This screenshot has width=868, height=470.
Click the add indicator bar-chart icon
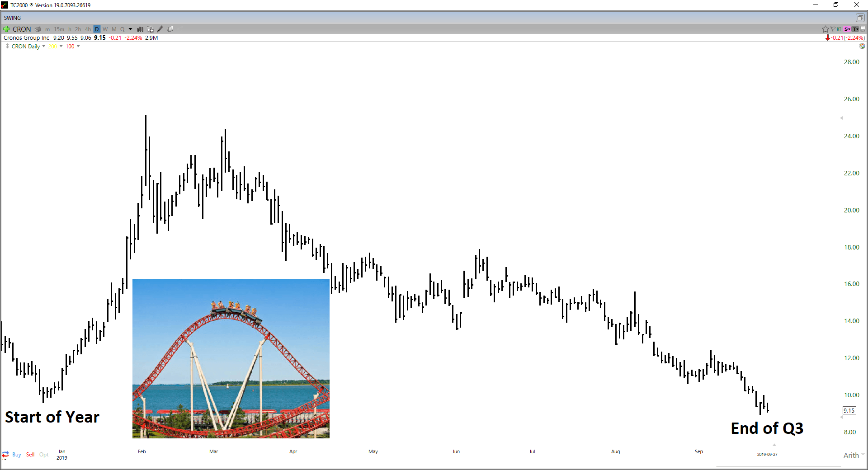(140, 29)
